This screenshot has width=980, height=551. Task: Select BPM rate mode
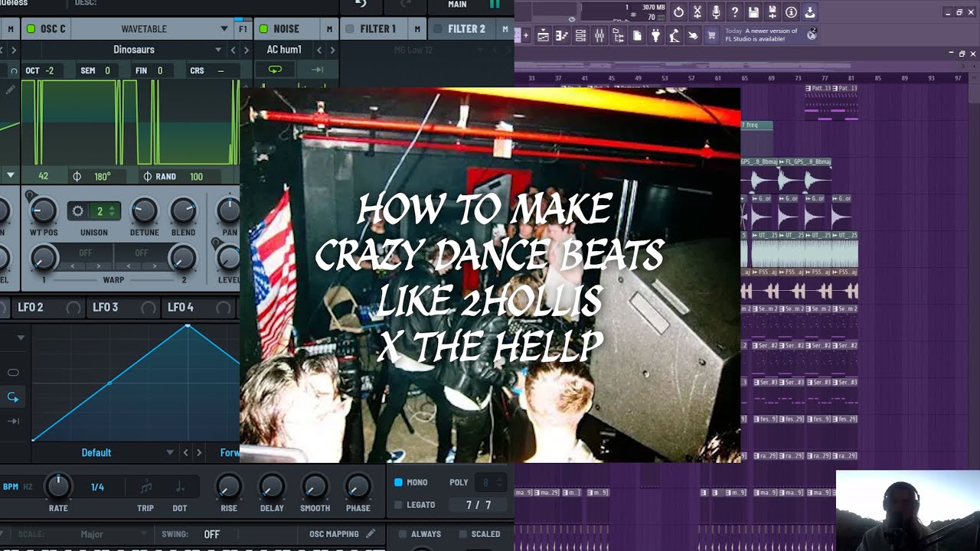(11, 487)
